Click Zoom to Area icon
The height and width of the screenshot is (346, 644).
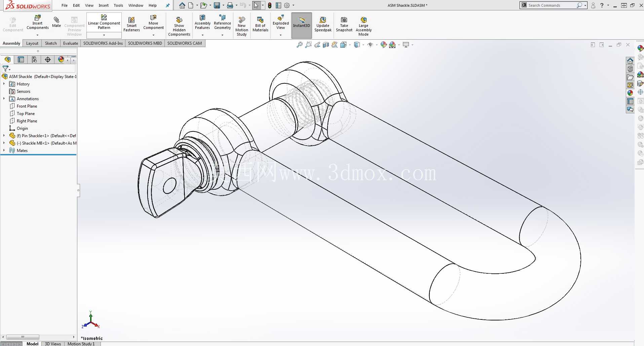308,45
